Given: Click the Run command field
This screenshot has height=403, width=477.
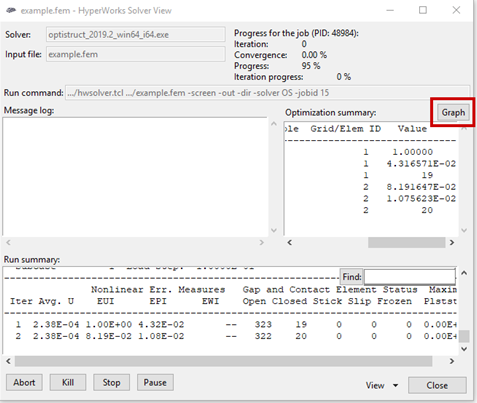Looking at the screenshot, I should tap(267, 92).
